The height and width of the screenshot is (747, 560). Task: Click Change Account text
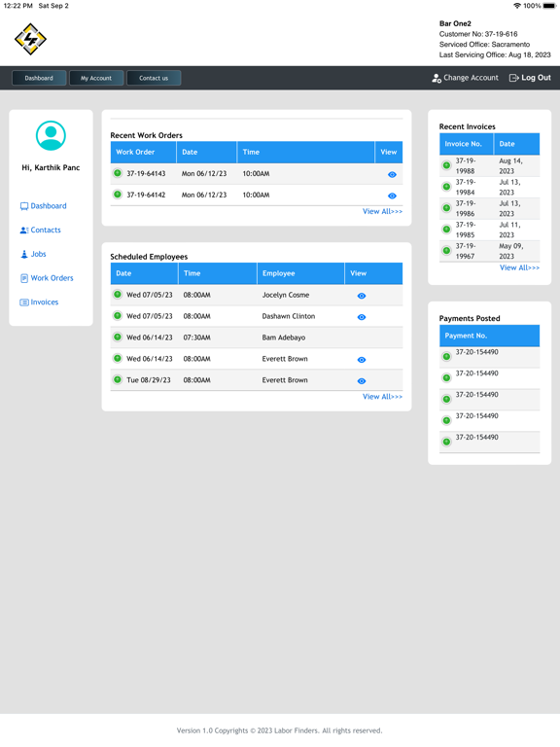click(471, 78)
